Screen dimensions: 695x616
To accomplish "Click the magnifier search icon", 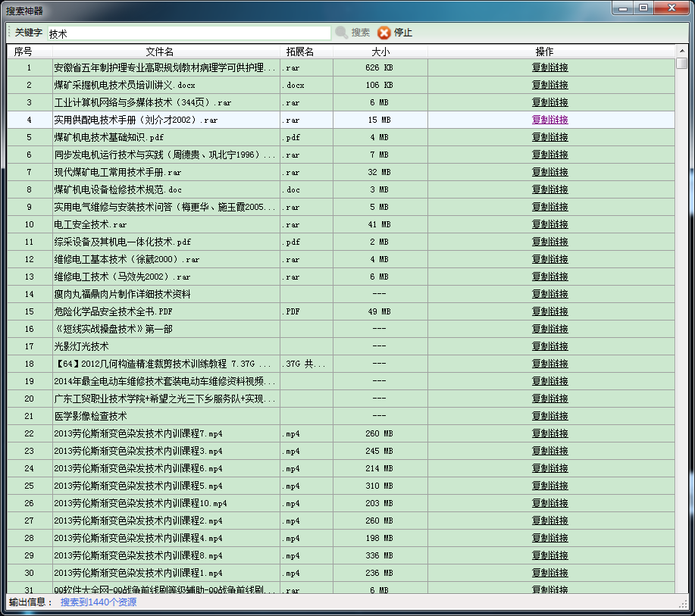I will (342, 33).
